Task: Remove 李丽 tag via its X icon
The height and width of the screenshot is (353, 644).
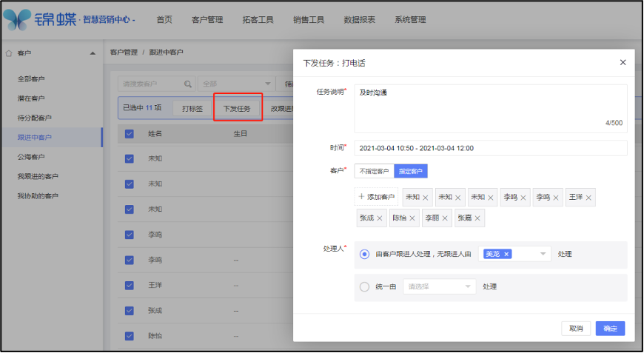Action: coord(445,218)
